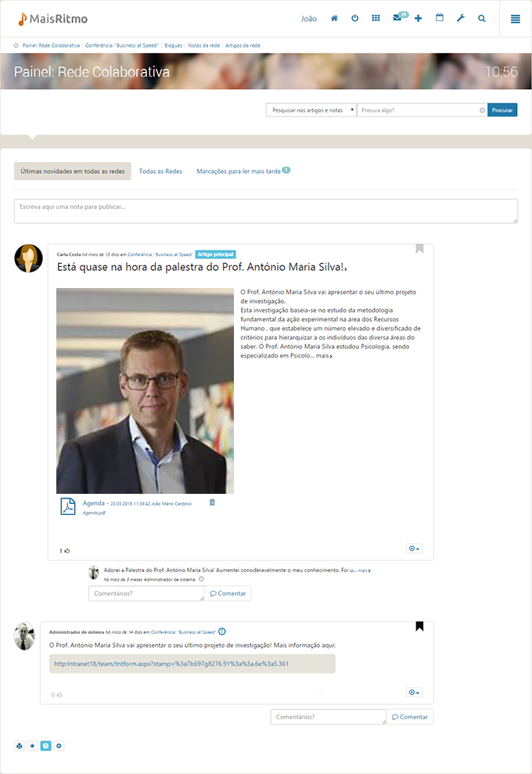The height and width of the screenshot is (774, 532).
Task: Open the hamburger menu icon
Action: pos(516,19)
